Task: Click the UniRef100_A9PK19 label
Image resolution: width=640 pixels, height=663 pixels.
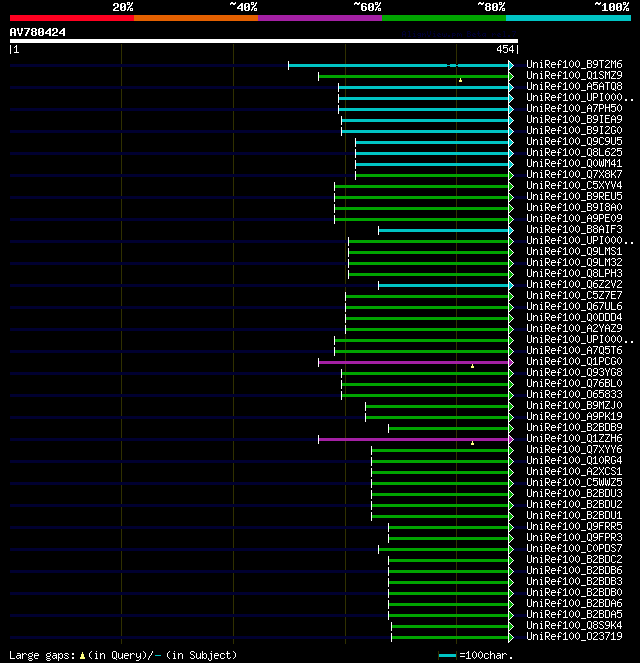Action: [x=574, y=416]
